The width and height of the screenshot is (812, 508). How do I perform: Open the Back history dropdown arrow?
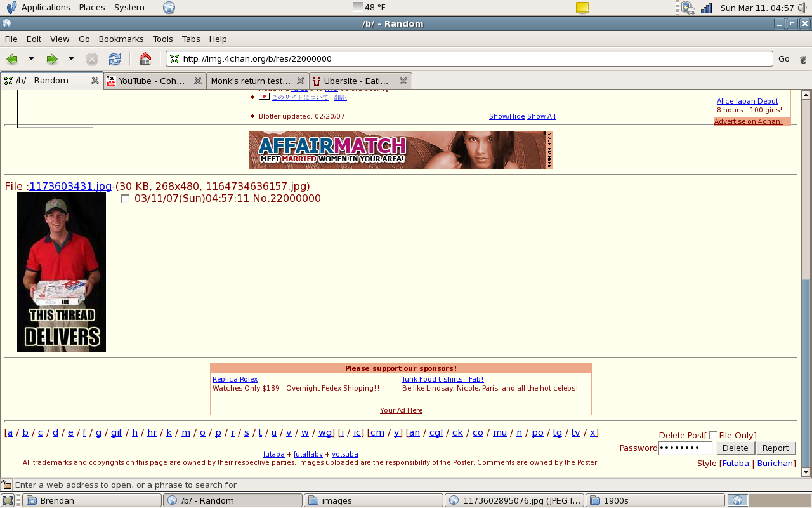point(30,59)
